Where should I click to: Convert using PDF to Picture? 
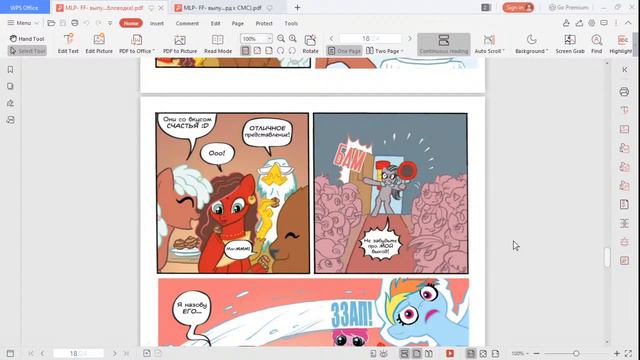pyautogui.click(x=180, y=44)
